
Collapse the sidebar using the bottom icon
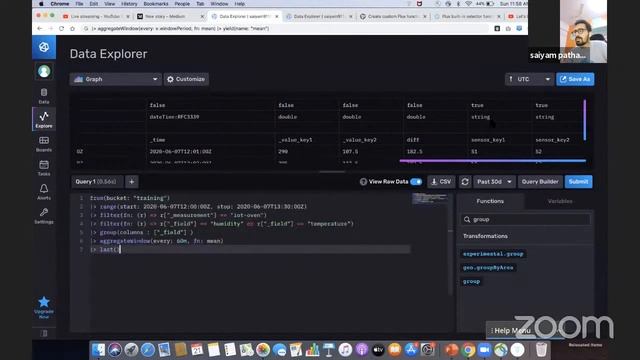(44, 333)
